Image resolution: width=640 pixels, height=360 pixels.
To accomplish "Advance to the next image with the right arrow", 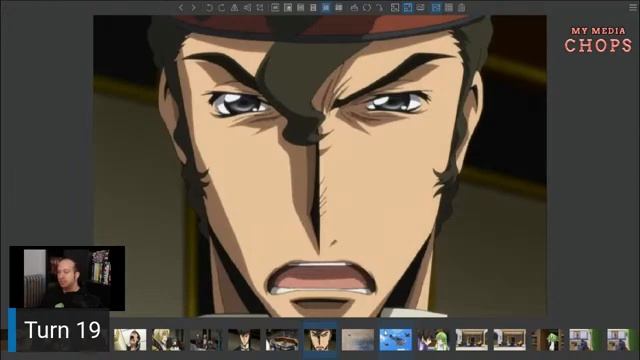I will tap(193, 8).
